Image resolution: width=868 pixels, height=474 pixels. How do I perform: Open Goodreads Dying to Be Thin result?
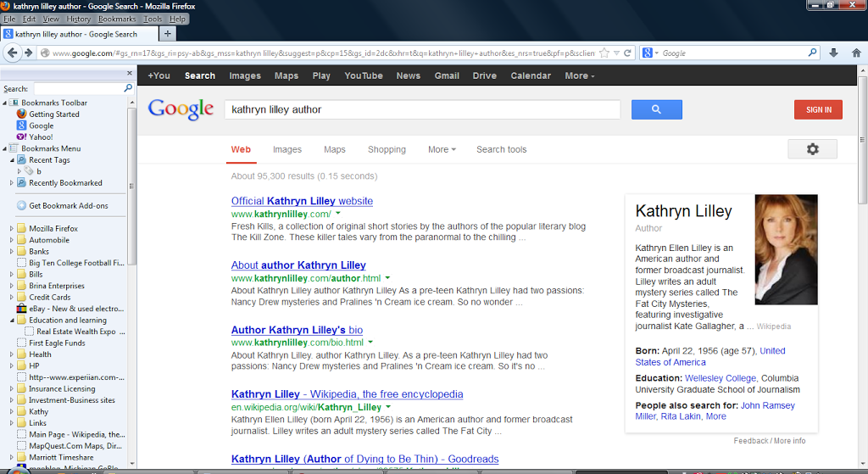click(x=364, y=459)
